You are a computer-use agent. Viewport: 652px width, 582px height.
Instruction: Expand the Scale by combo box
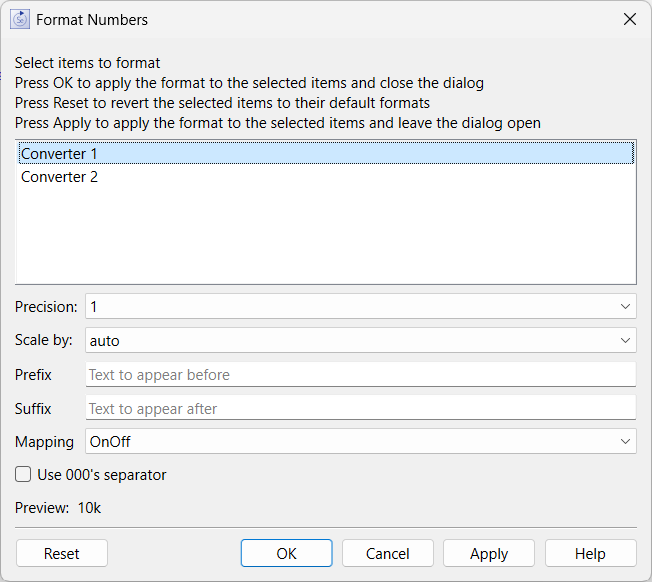tap(361, 340)
